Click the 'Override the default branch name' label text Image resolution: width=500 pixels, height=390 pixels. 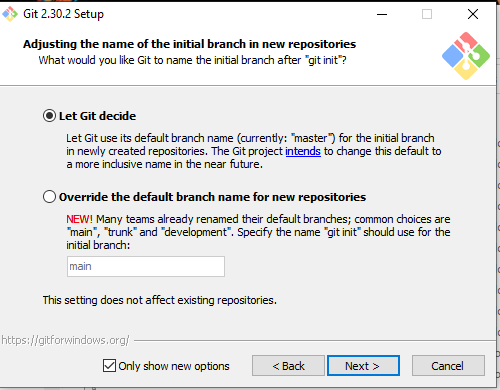pyautogui.click(x=212, y=197)
